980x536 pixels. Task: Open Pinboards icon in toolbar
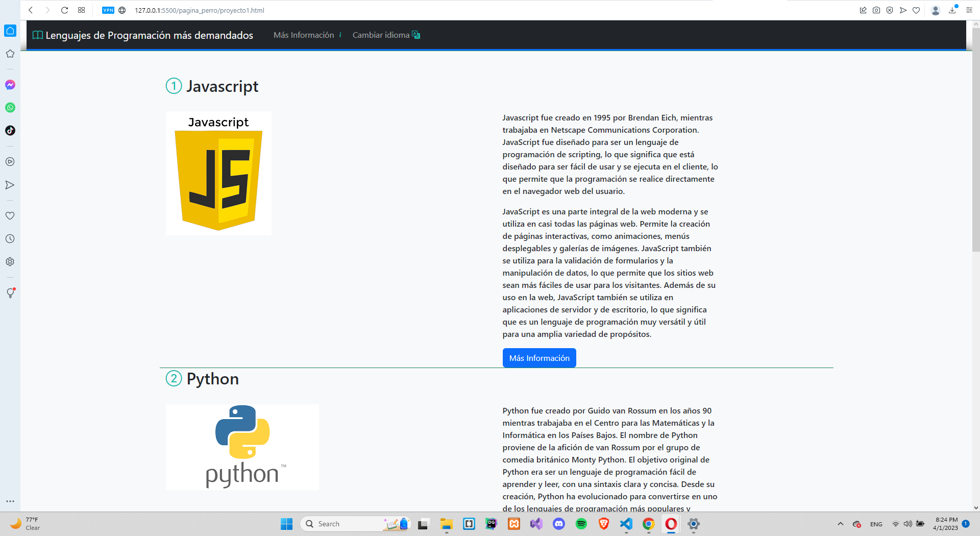coord(863,10)
